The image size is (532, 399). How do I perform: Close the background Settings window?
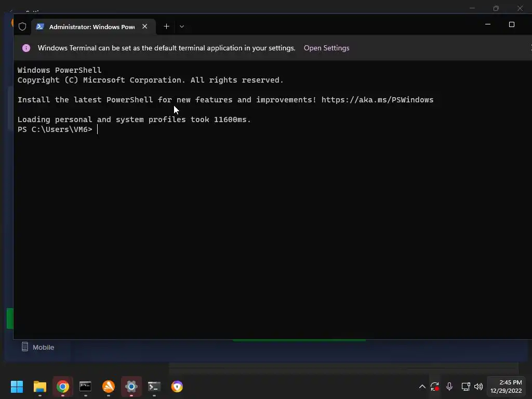pyautogui.click(x=520, y=8)
